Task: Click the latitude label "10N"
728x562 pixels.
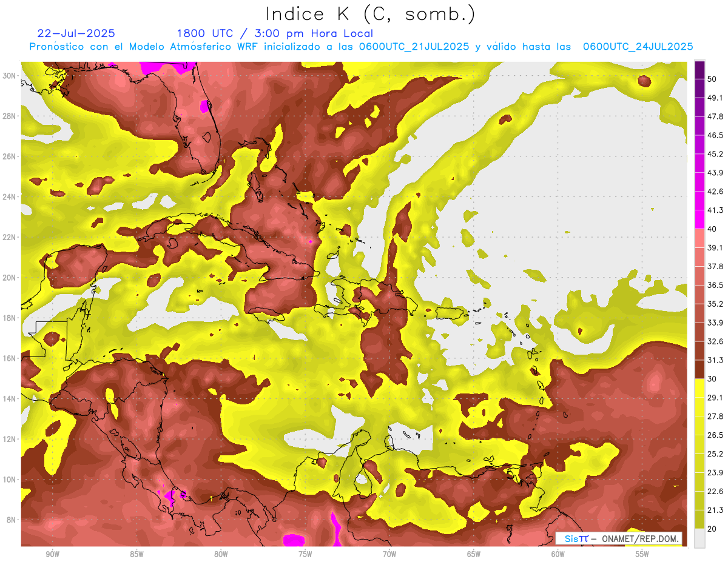Action: (x=10, y=479)
